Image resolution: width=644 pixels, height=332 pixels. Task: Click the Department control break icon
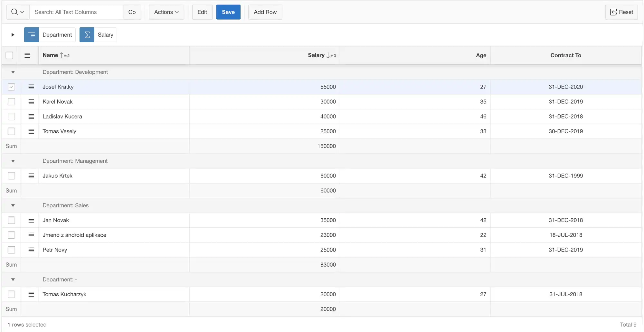tap(32, 35)
